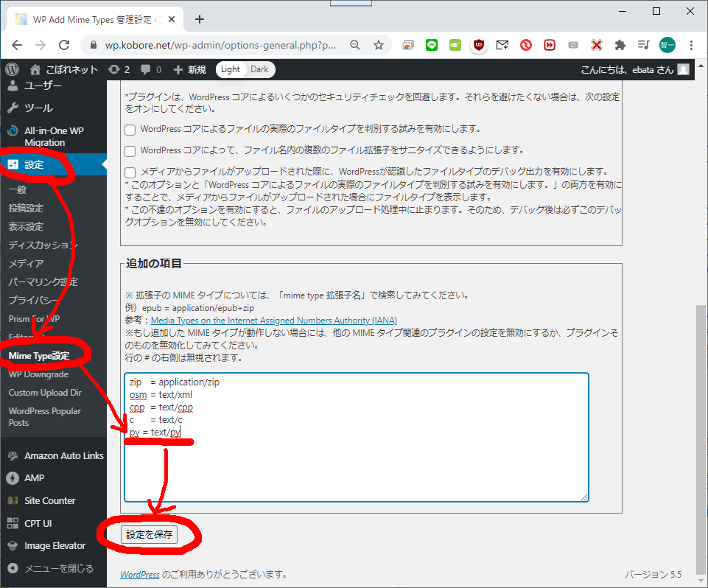Open the AMP sidebar menu icon
This screenshot has width=708, height=588.
pos(13,477)
